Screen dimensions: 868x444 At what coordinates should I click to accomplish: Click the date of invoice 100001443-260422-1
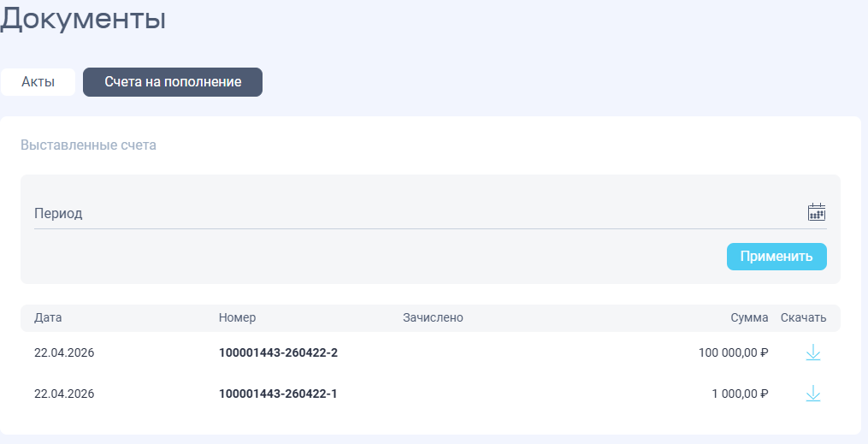(64, 394)
